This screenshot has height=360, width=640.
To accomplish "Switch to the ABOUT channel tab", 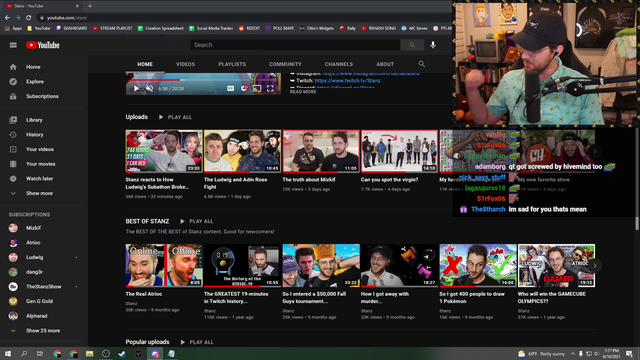I will 385,64.
